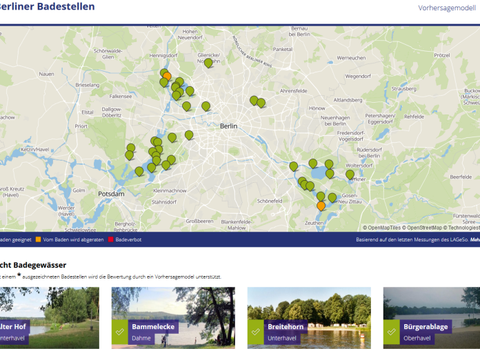This screenshot has height=360, width=480.
Task: Click the checkmark icon on the Bürgerablage card
Action: [x=392, y=332]
